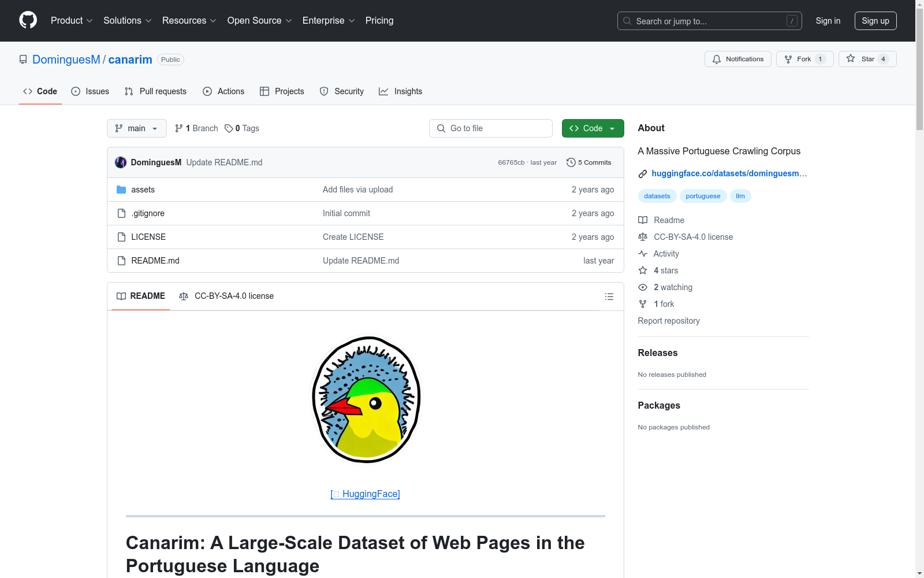Screen dimensions: 924x578
Task: Open the Security tab
Action: click(342, 91)
